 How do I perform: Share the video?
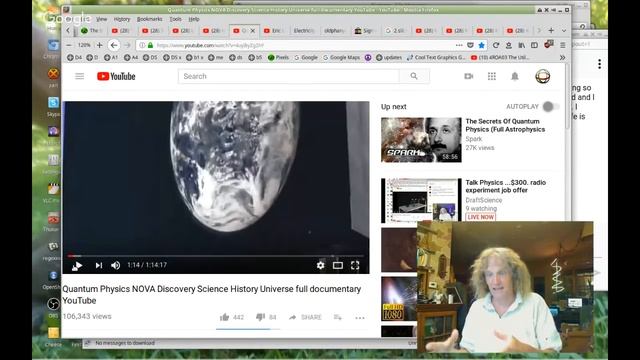(305, 317)
